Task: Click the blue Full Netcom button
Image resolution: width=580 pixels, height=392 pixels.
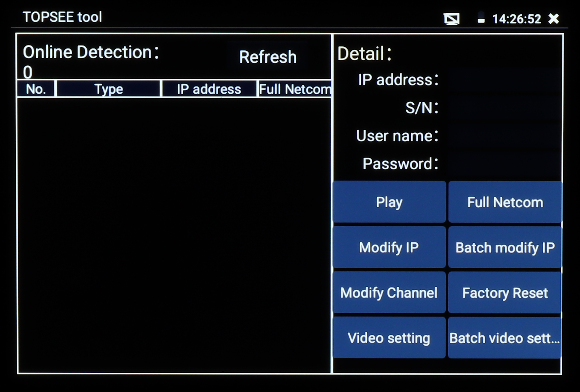Action: (505, 202)
